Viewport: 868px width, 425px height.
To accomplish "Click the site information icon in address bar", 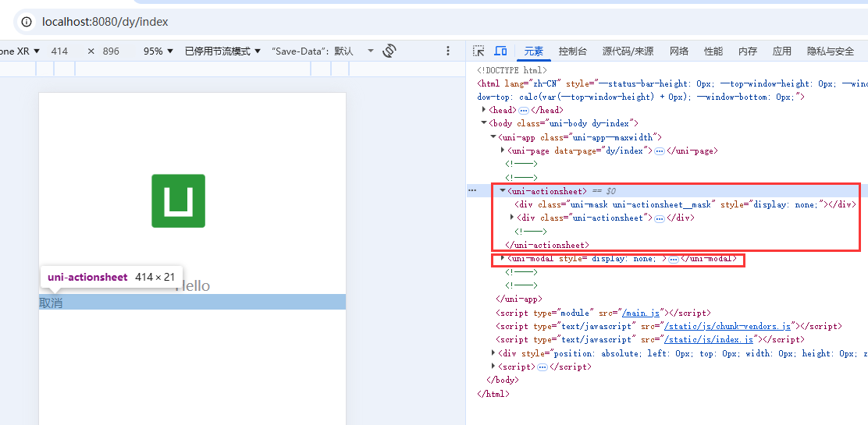I will point(26,22).
